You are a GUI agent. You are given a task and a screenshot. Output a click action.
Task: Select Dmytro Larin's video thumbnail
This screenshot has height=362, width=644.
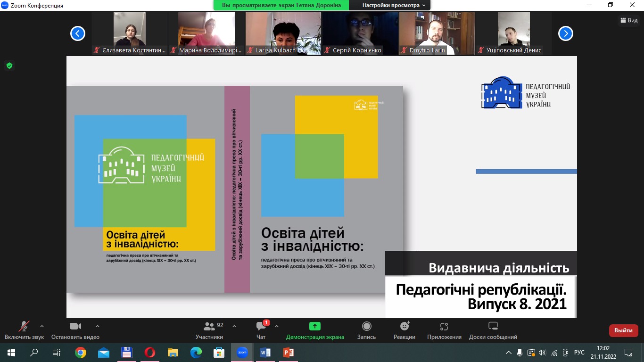(x=437, y=33)
